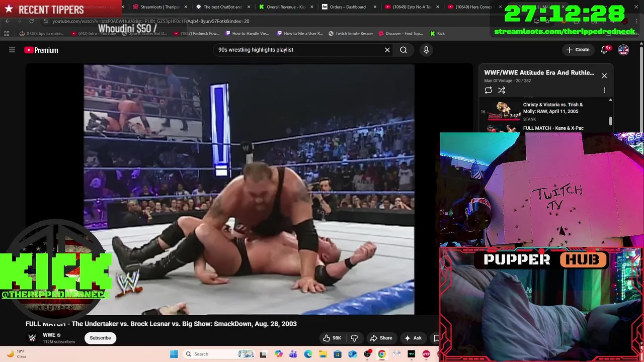This screenshot has width=644, height=362.
Task: Run search with the magnifier button
Action: click(x=404, y=50)
